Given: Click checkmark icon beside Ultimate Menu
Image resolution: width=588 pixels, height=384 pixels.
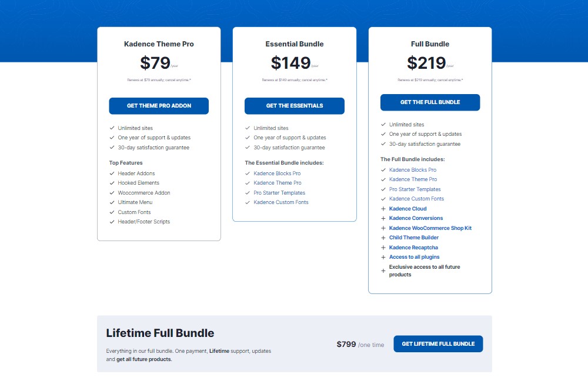Looking at the screenshot, I should point(112,202).
